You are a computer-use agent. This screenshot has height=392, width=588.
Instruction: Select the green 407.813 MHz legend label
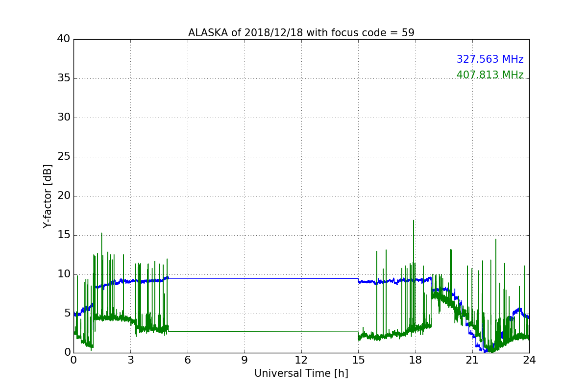(x=490, y=75)
